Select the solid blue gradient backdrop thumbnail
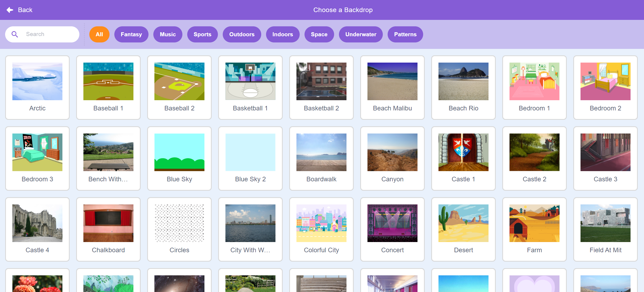644x292 pixels. [x=463, y=283]
